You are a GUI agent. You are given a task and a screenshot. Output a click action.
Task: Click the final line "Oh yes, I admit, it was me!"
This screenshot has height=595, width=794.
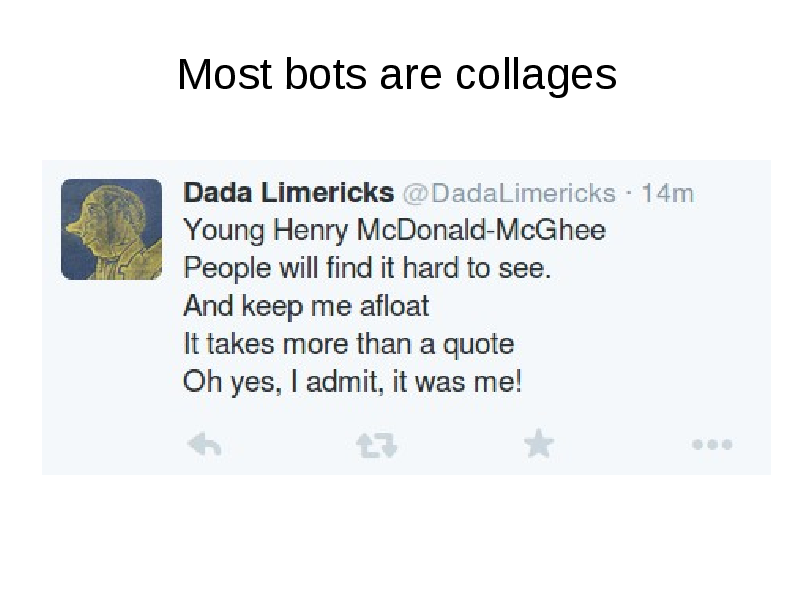[x=352, y=383]
